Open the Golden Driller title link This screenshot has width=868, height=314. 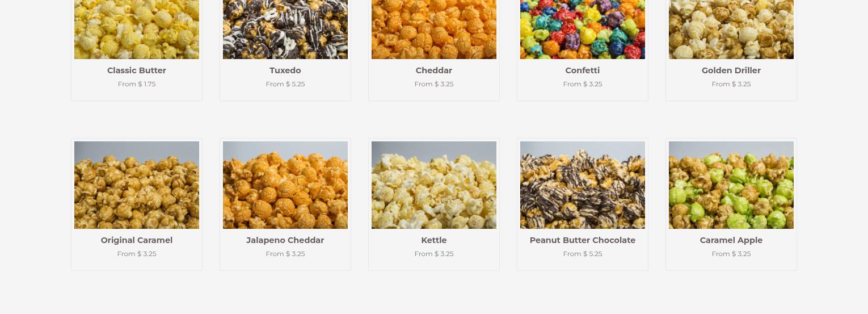[x=731, y=70]
